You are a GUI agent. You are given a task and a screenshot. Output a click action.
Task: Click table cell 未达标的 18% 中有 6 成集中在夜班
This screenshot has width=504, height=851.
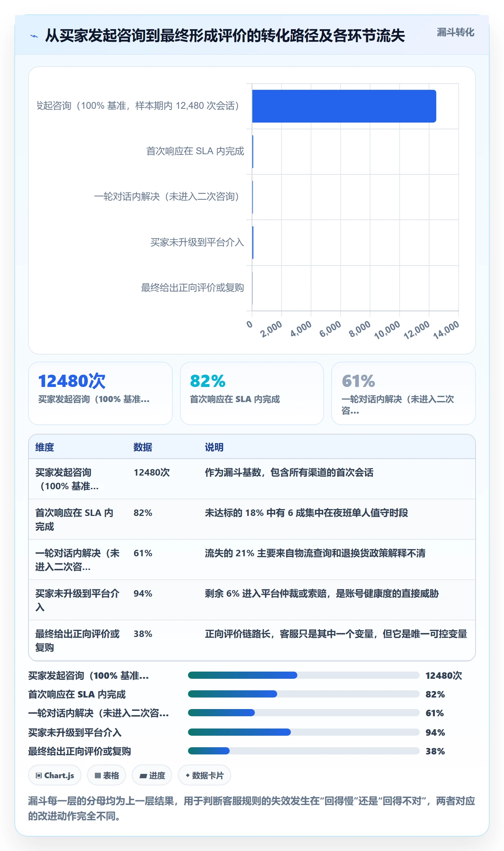[306, 513]
